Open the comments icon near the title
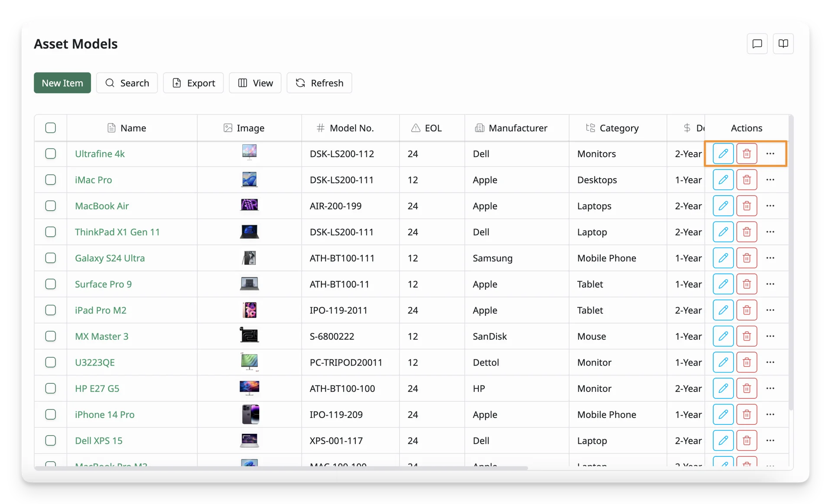This screenshot has width=831, height=504. point(757,44)
